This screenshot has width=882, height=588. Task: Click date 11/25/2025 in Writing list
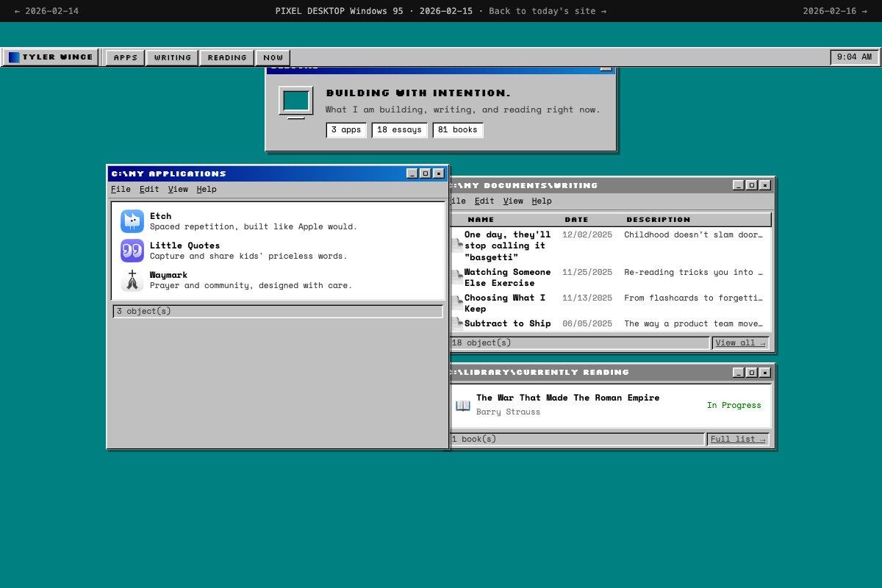coord(587,272)
